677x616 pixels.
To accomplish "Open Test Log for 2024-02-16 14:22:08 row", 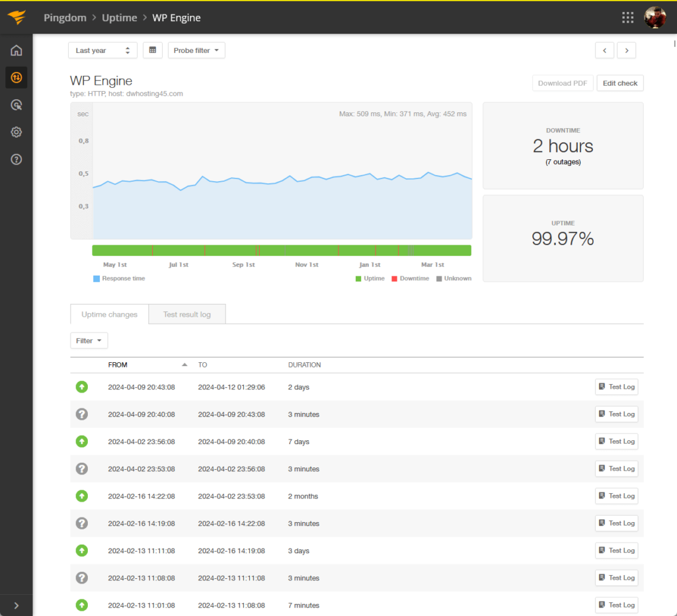I will pyautogui.click(x=617, y=496).
